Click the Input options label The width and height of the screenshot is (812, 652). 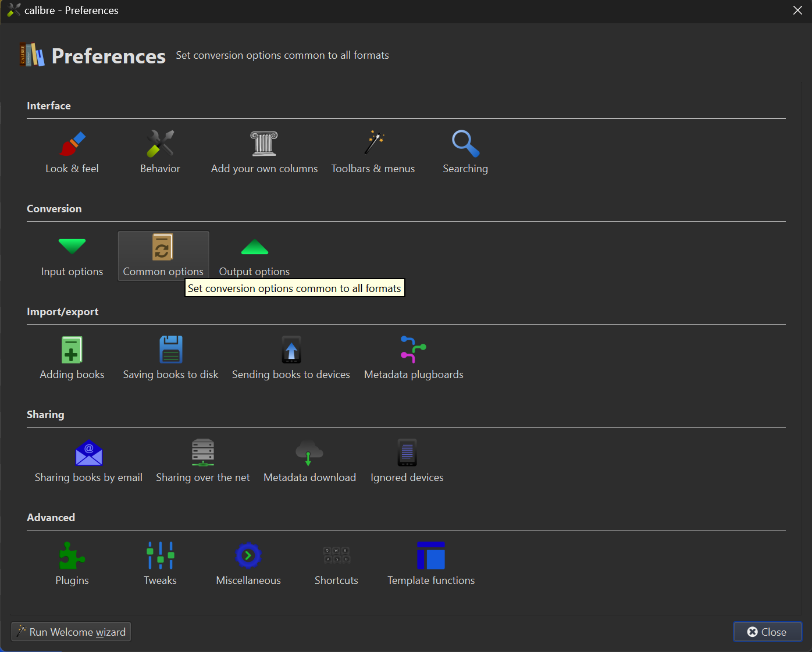tap(72, 272)
